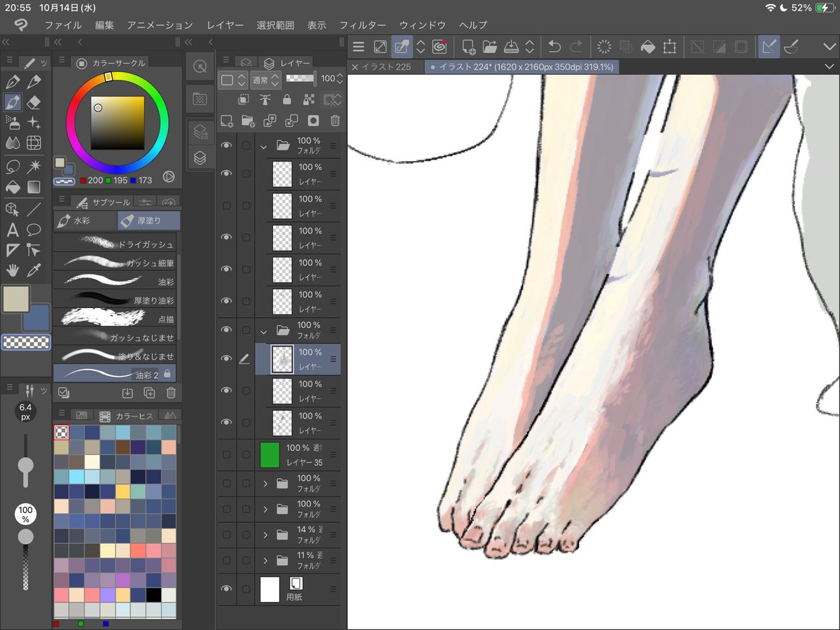The image size is (840, 630).
Task: Select the Decoration sparkle tool
Action: point(34,123)
